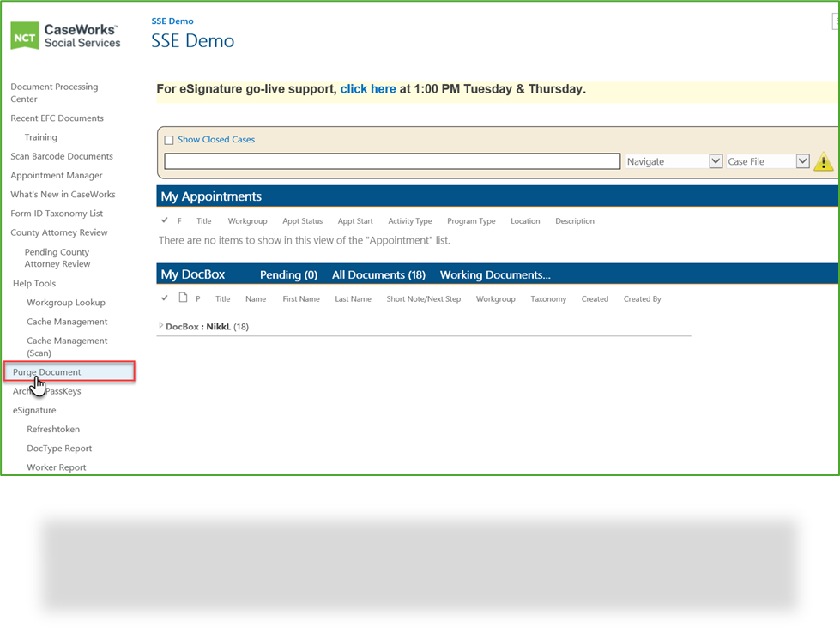Click the P column header in DocBox

(x=197, y=298)
